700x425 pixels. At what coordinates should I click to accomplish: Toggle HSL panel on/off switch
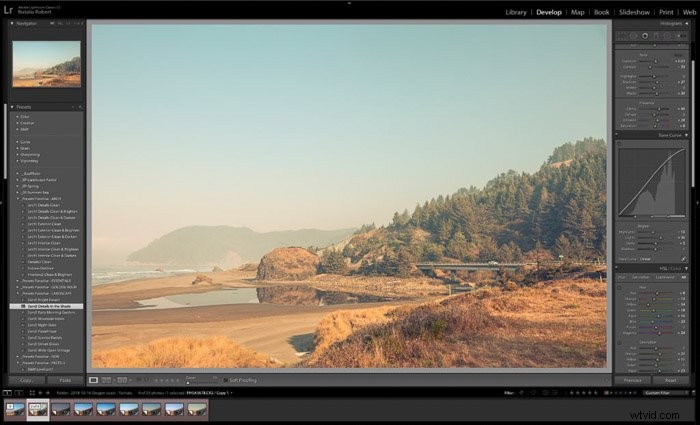tap(617, 268)
